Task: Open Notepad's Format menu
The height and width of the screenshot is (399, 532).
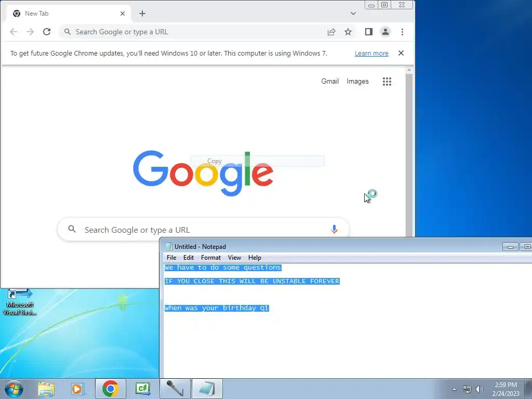Action: point(211,258)
